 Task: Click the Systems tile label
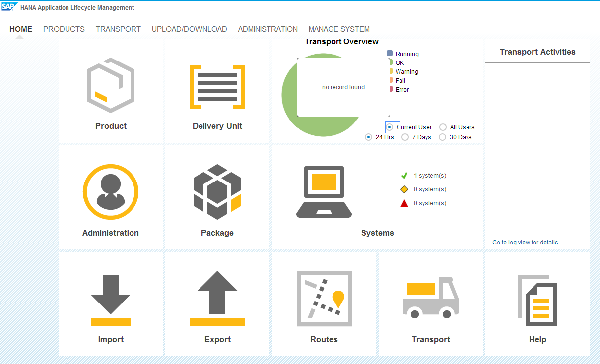point(378,233)
